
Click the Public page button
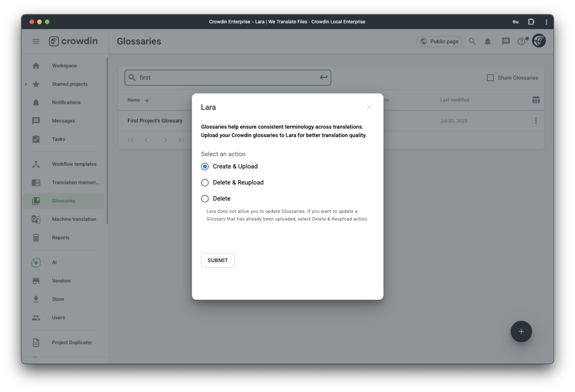pyautogui.click(x=439, y=41)
